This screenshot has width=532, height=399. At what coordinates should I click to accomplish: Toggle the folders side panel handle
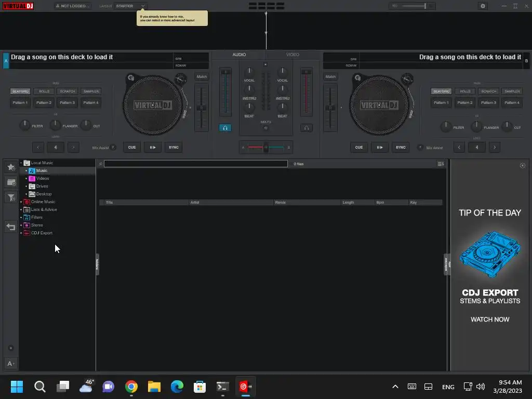(x=97, y=264)
